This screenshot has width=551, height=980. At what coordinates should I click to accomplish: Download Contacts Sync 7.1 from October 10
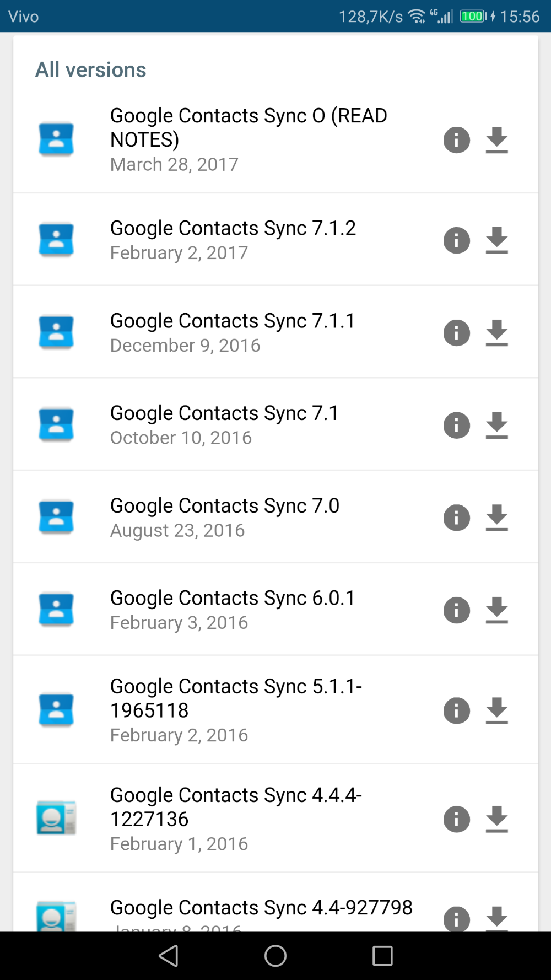click(496, 426)
